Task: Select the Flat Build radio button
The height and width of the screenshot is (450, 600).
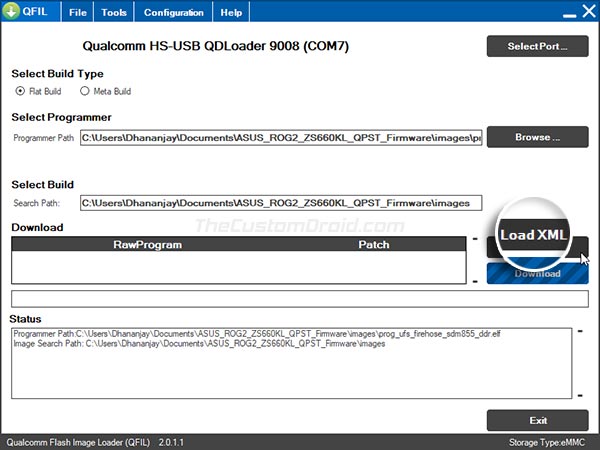Action: [20, 91]
